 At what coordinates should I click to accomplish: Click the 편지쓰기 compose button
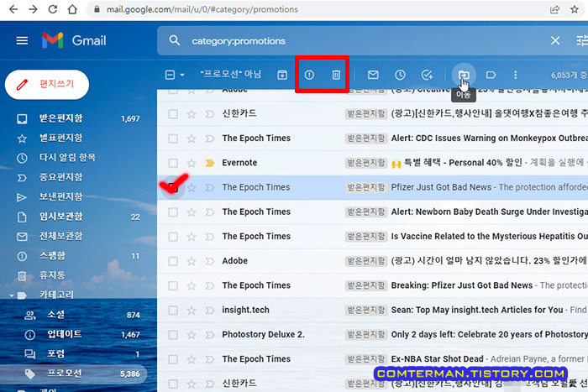click(x=47, y=84)
